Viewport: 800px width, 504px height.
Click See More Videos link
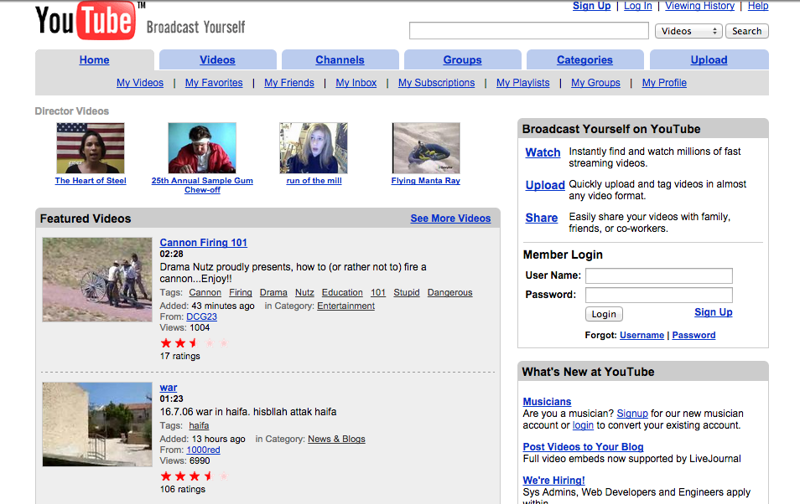coord(451,218)
